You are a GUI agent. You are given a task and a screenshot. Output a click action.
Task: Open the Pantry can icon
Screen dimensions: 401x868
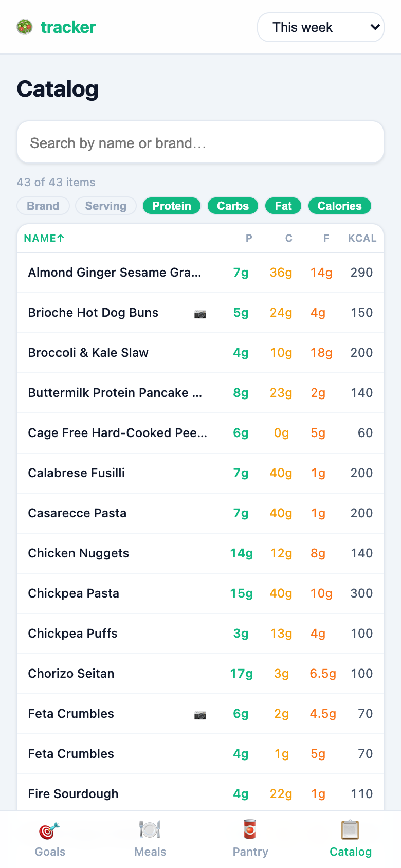click(x=250, y=830)
